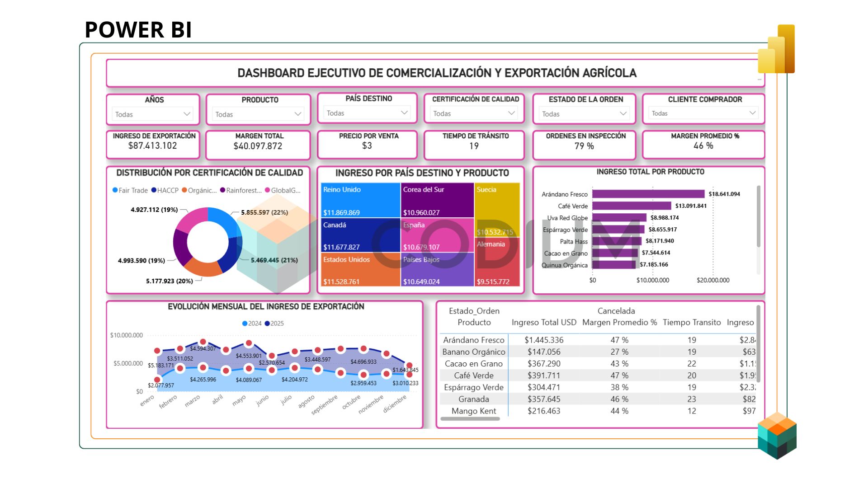Click the Cancelada column group header
The image size is (868, 488).
[616, 311]
